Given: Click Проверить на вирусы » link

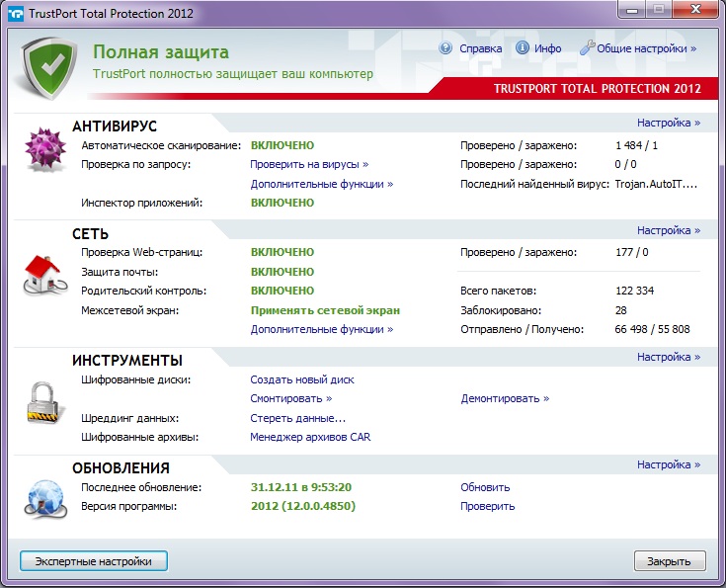Looking at the screenshot, I should click(309, 164).
